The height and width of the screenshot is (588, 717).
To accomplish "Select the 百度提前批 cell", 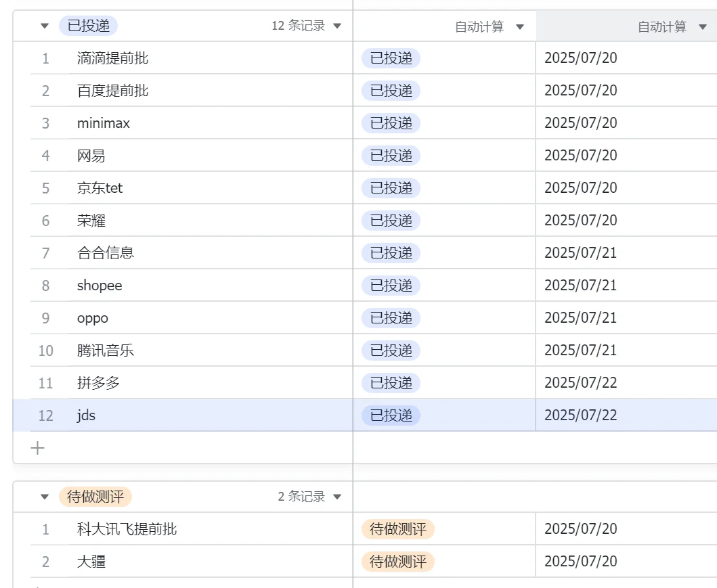I will coord(211,91).
